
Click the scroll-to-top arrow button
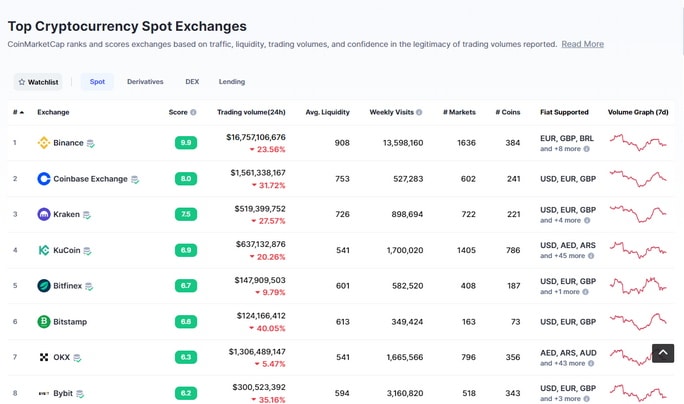[x=663, y=353]
